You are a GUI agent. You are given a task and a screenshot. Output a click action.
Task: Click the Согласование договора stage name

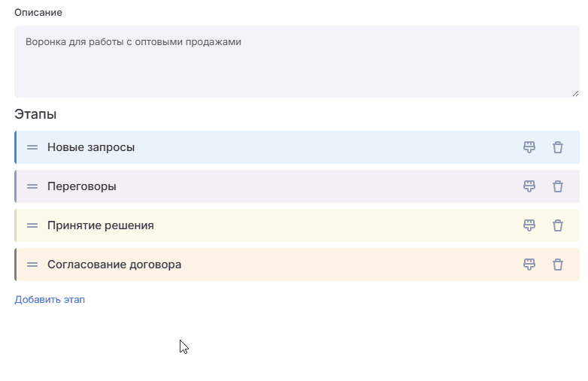coord(114,265)
